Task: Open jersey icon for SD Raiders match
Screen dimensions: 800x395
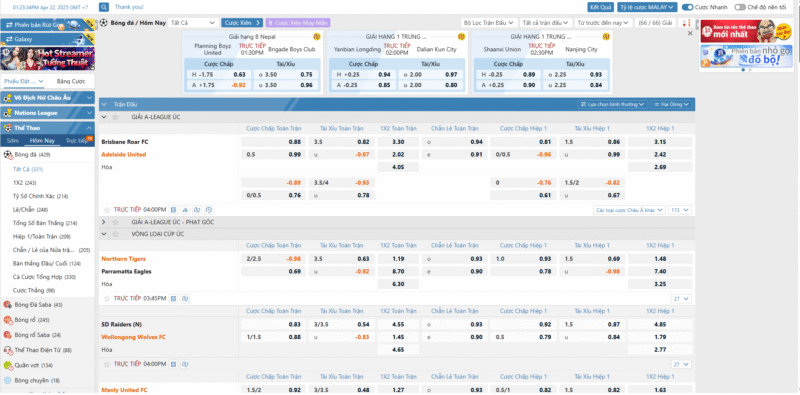Action: click(185, 364)
